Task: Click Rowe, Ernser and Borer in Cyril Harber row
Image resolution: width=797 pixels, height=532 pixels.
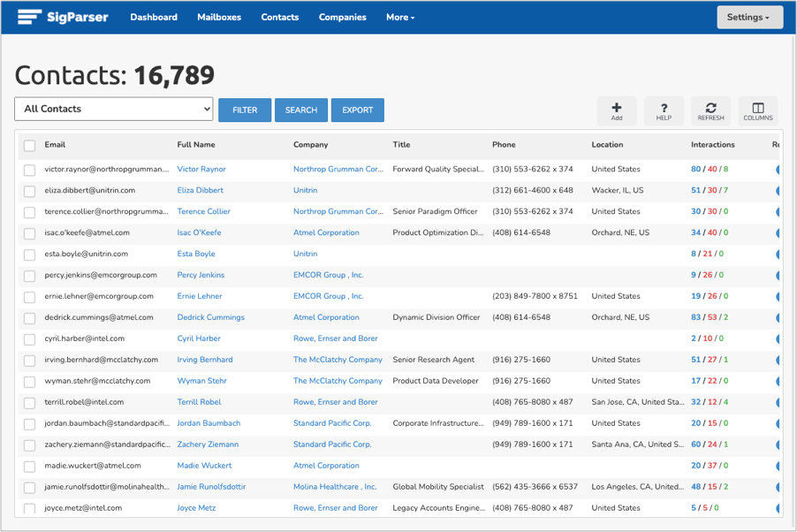Action: coord(335,338)
